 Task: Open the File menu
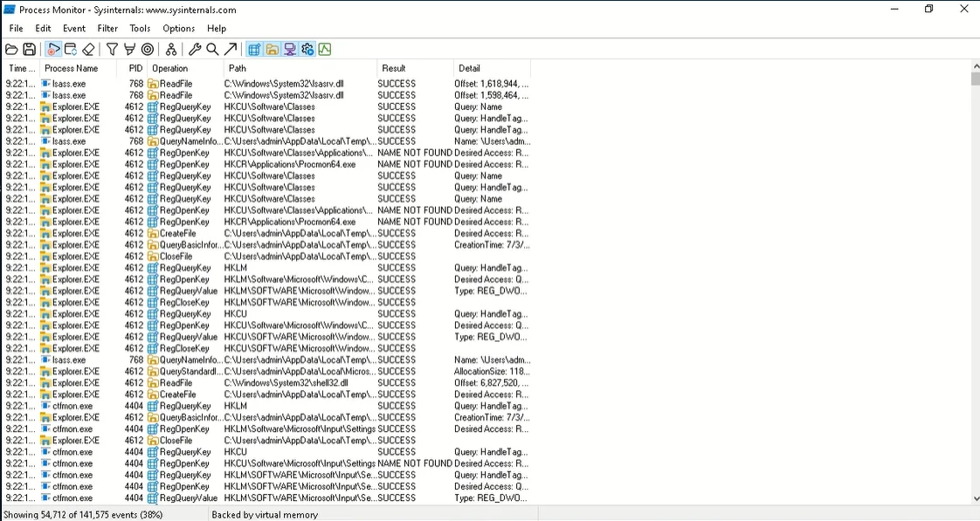[17, 28]
